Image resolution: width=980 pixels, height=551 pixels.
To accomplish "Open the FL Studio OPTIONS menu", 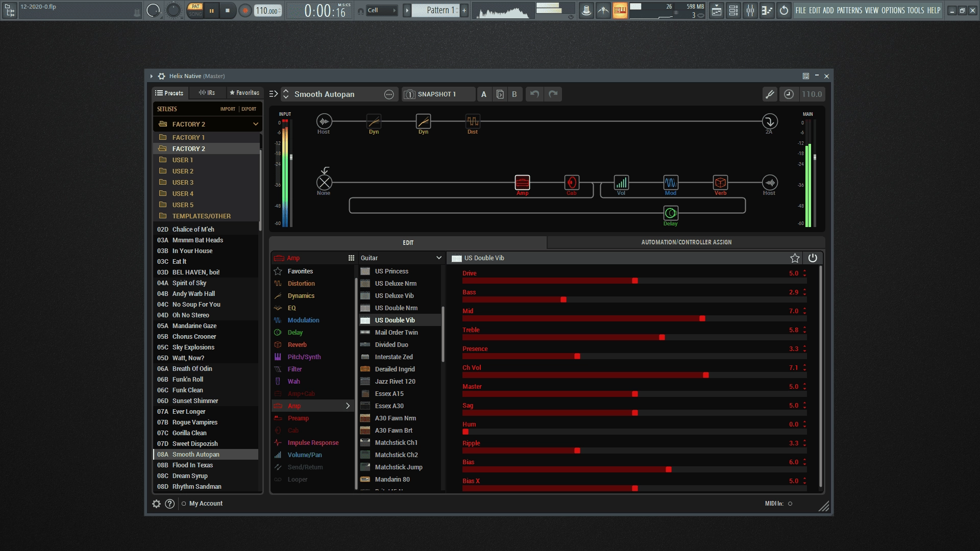I will [x=893, y=10].
